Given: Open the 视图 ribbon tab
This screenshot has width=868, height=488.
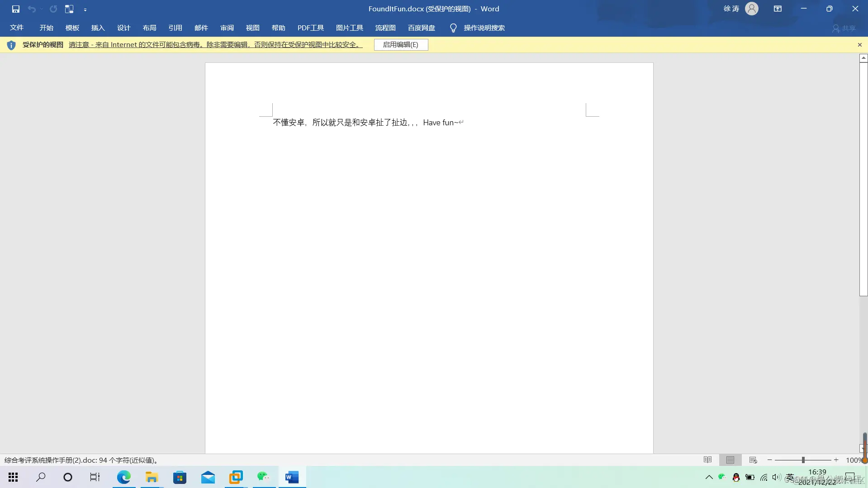Looking at the screenshot, I should 252,28.
